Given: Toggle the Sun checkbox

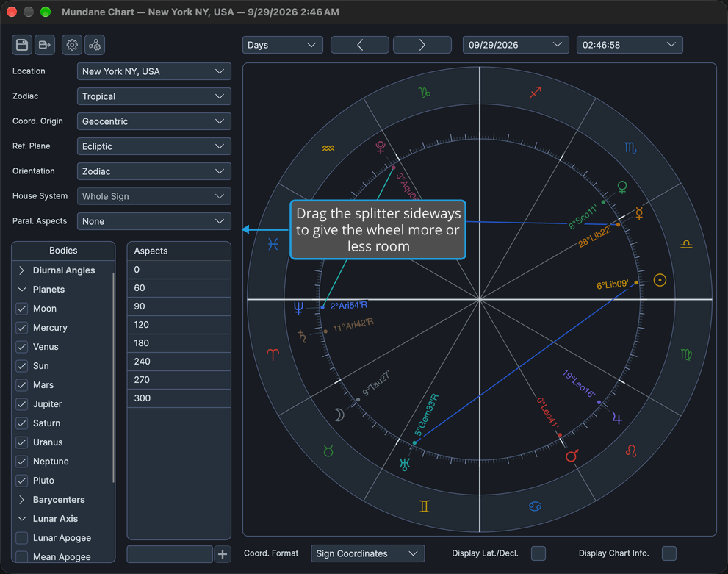Looking at the screenshot, I should pos(22,366).
